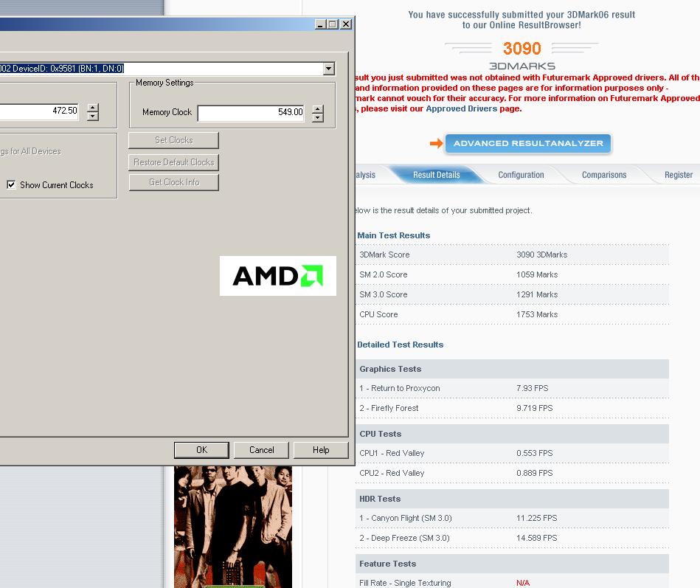Click CPU Score value 1753 Marks
Viewport: 700px width, 588px height.
(537, 314)
